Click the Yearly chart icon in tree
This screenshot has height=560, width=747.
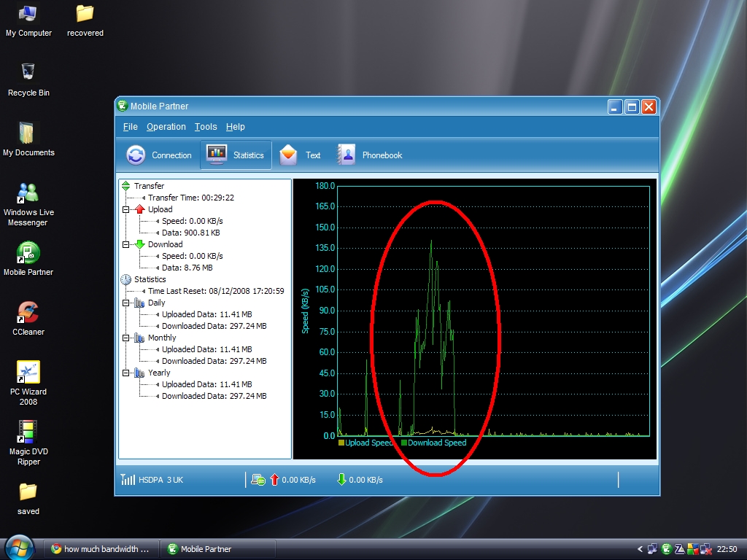pyautogui.click(x=139, y=373)
